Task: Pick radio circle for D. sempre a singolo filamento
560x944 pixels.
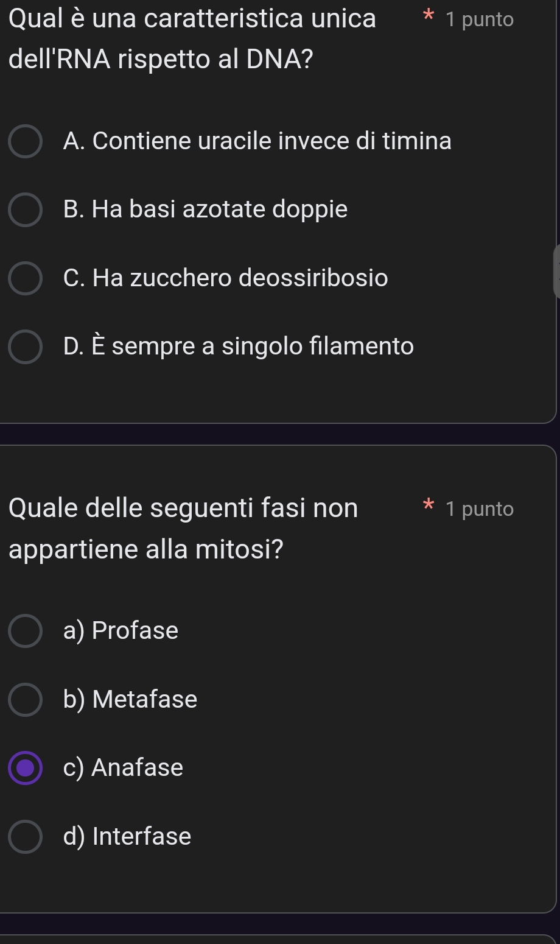Action: point(26,347)
